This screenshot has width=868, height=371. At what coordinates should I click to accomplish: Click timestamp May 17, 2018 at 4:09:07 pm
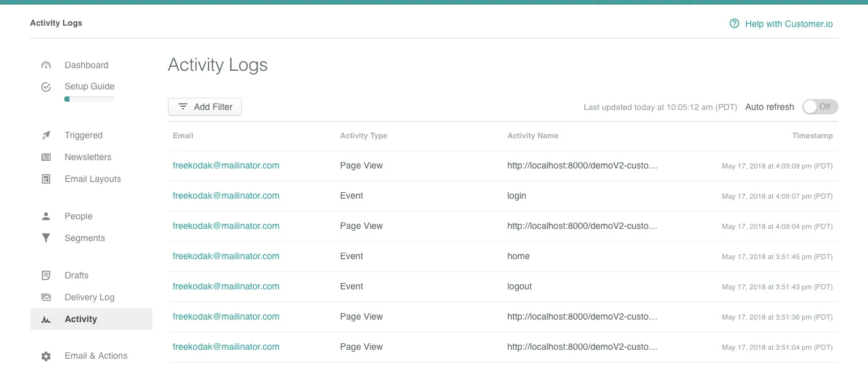(777, 197)
